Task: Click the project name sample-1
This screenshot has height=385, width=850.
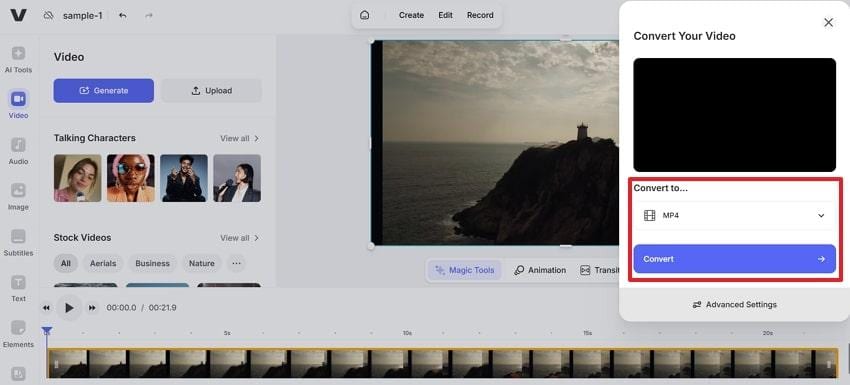Action: [x=82, y=16]
